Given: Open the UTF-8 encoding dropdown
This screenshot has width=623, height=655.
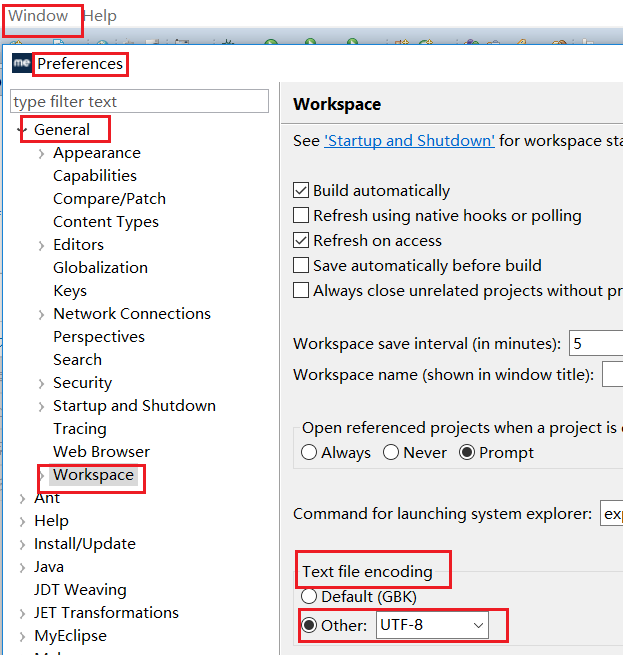Looking at the screenshot, I should point(432,625).
